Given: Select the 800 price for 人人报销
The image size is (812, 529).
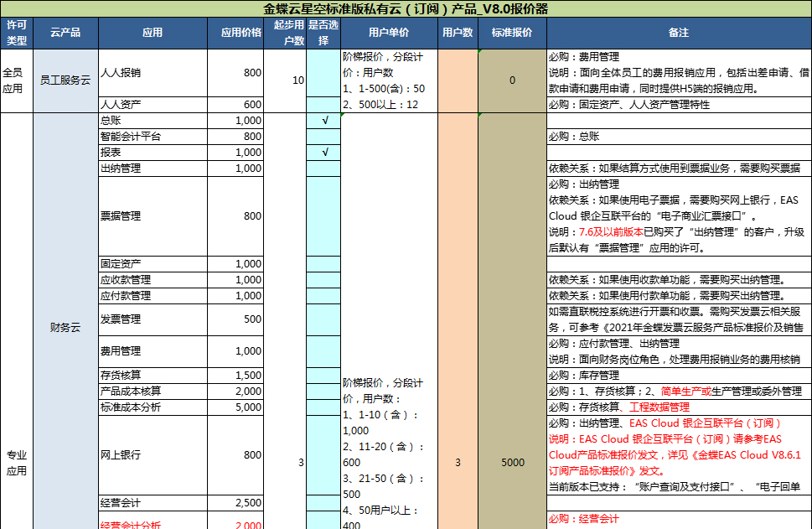Looking at the screenshot, I should [x=235, y=73].
